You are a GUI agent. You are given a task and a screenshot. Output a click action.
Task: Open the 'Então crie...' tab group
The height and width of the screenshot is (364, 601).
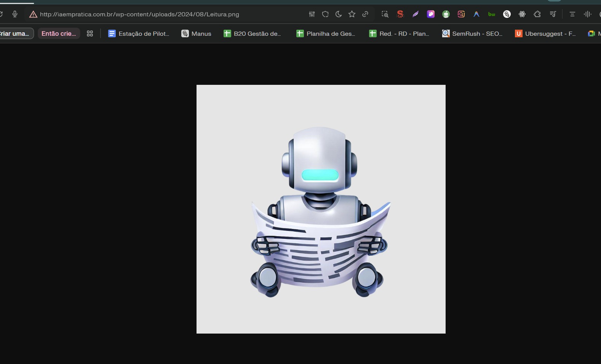(x=59, y=33)
